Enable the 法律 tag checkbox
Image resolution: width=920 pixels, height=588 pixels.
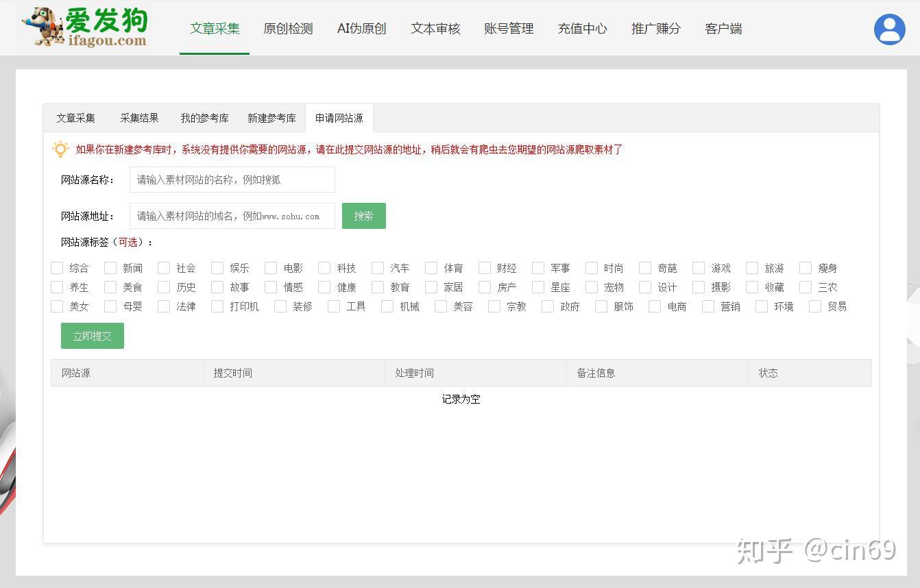(164, 306)
